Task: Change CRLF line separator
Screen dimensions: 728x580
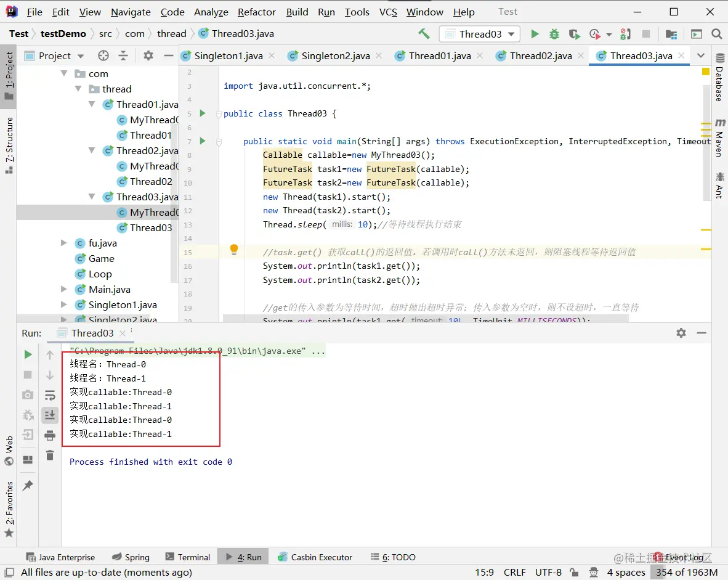Action: tap(514, 572)
